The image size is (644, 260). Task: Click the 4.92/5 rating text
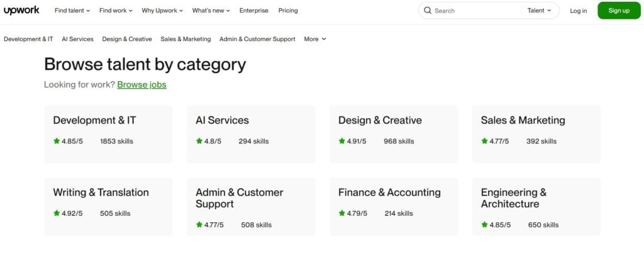click(72, 213)
